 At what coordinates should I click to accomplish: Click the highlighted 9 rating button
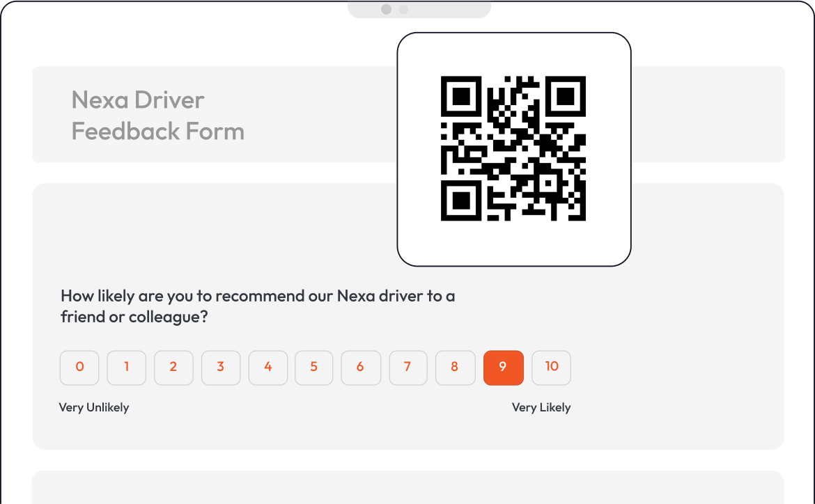503,368
